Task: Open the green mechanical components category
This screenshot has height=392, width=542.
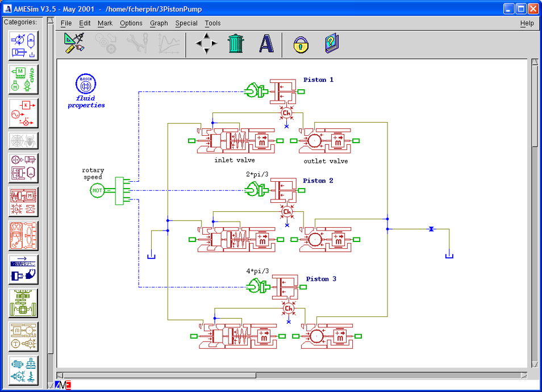Action: click(x=23, y=80)
